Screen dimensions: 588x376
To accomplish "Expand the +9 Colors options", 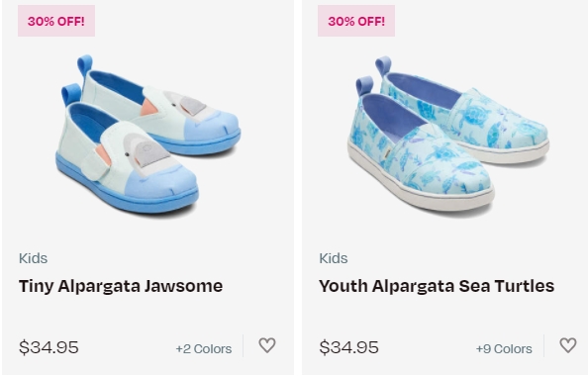I will tap(504, 349).
